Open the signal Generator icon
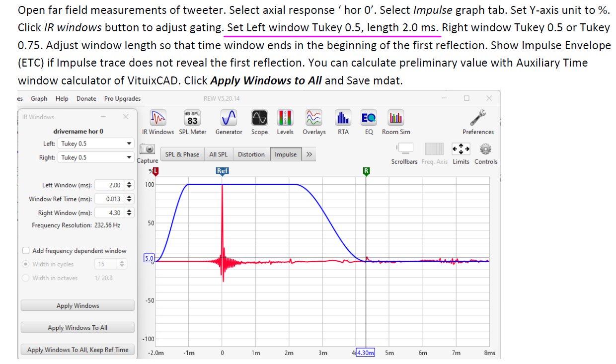The image size is (616, 364). 229,118
